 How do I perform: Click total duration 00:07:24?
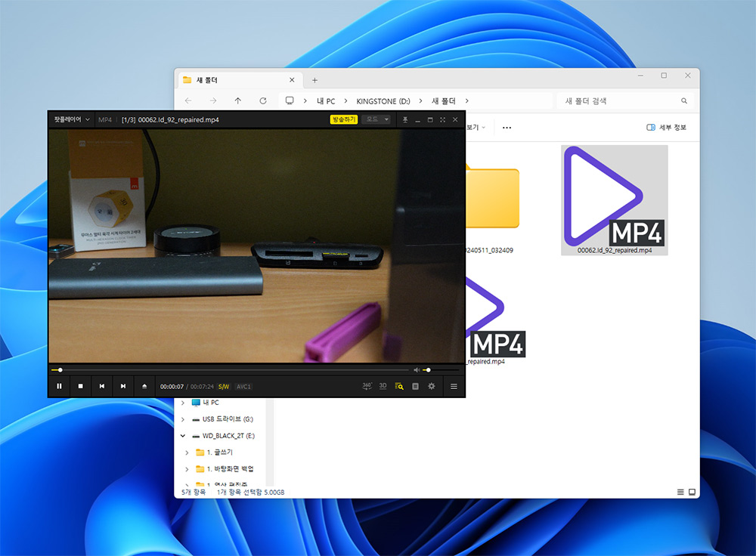point(202,387)
